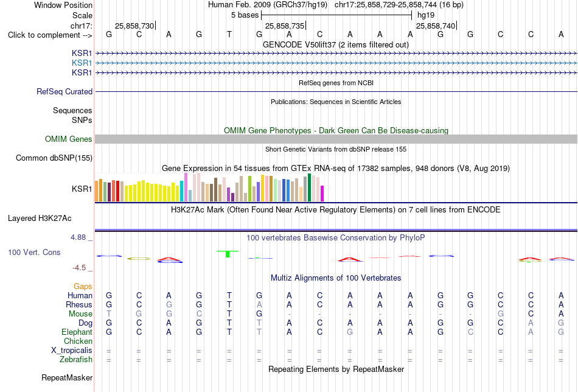The height and width of the screenshot is (392, 578).
Task: Open the Sequences track label
Action: (x=72, y=110)
